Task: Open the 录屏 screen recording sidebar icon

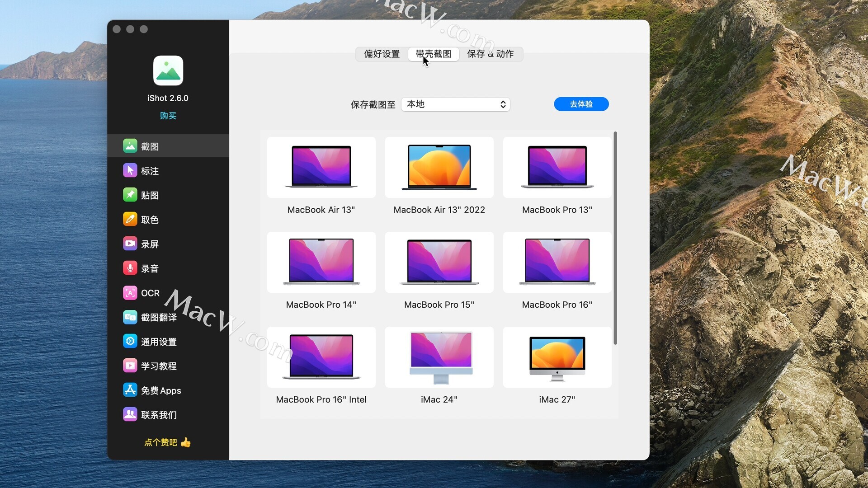Action: click(130, 244)
